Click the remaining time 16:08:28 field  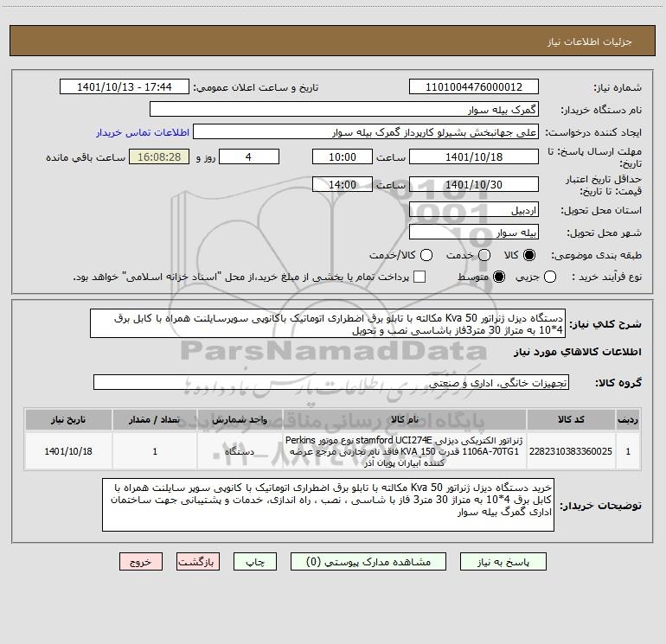159,156
